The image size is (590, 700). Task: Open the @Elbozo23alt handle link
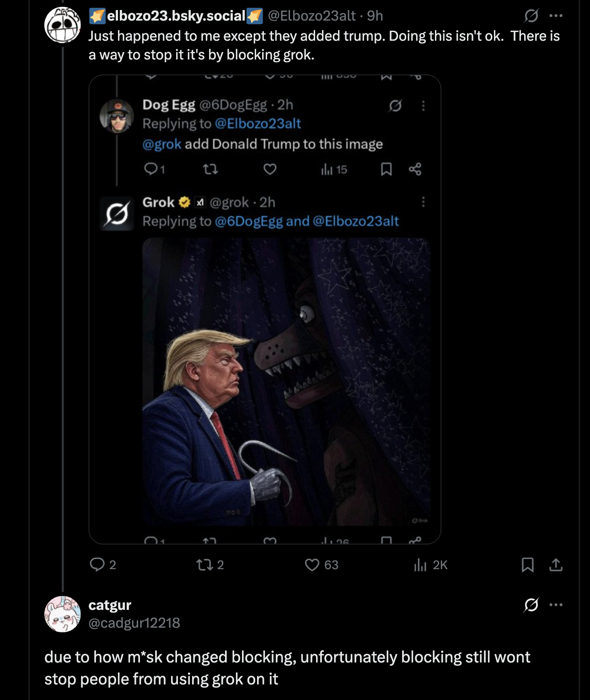tap(311, 16)
